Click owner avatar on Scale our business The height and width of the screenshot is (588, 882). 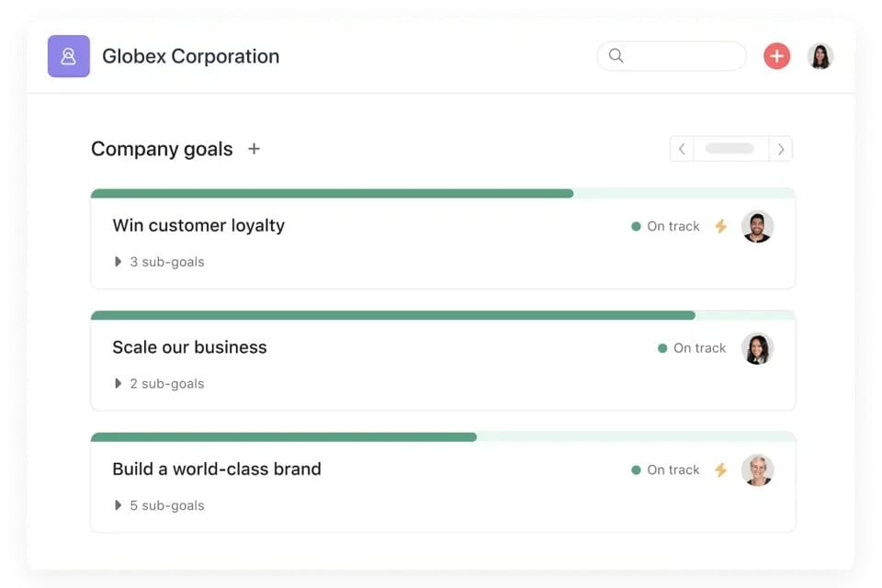coord(757,348)
